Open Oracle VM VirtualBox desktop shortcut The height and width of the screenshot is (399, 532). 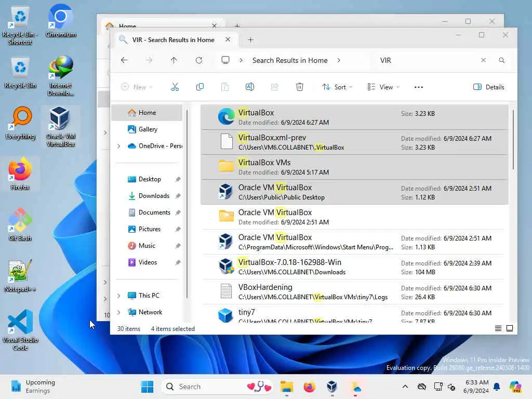click(x=60, y=127)
